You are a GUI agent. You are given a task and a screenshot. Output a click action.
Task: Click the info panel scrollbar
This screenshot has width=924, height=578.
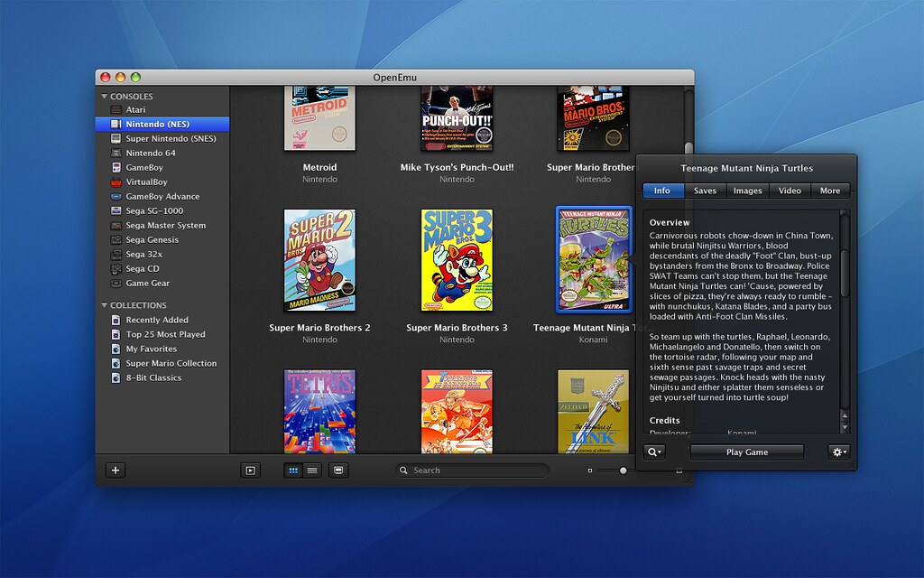coord(845,272)
